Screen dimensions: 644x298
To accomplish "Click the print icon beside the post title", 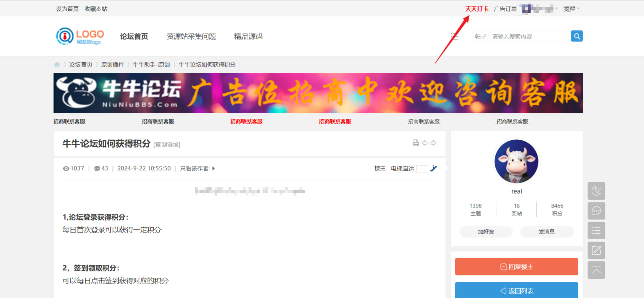I will click(x=416, y=143).
